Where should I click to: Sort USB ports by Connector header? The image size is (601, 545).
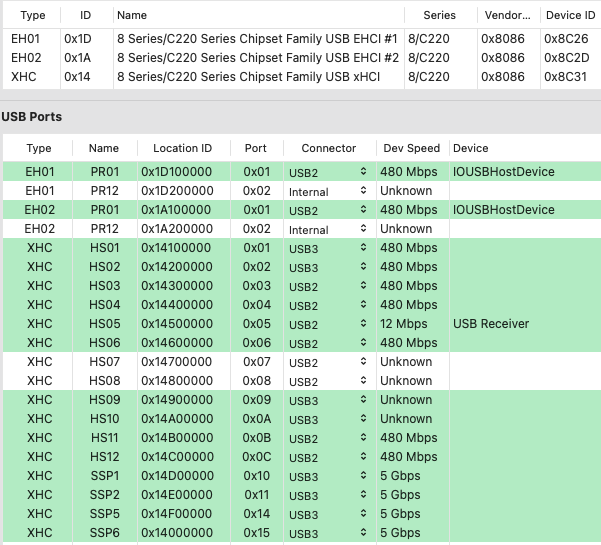click(x=328, y=148)
